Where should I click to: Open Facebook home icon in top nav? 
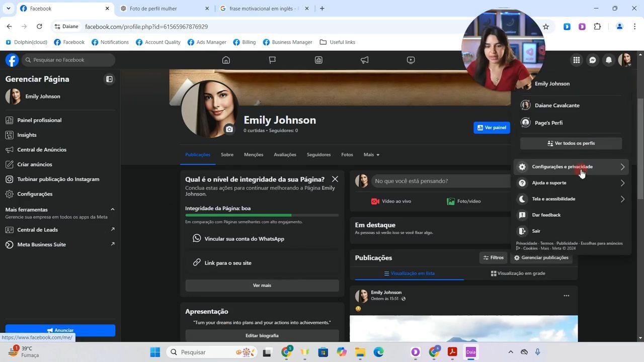click(x=226, y=60)
